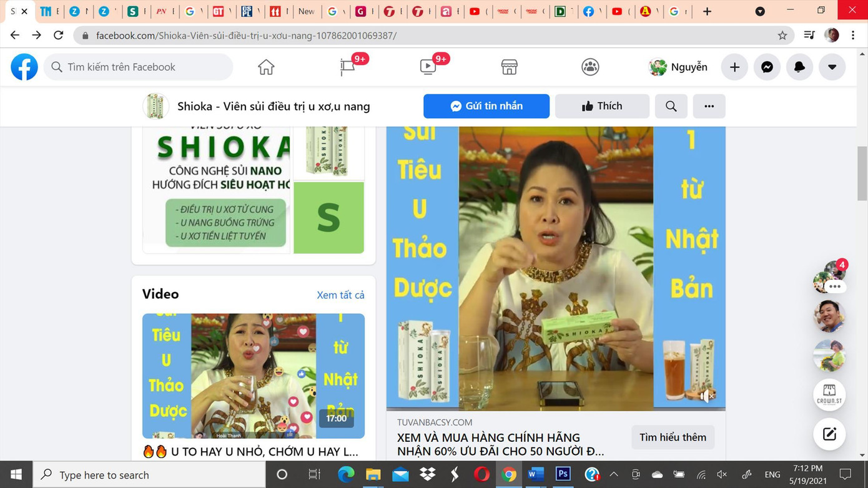Viewport: 868px width, 488px height.
Task: Open Messenger icon in top bar
Action: tap(767, 67)
